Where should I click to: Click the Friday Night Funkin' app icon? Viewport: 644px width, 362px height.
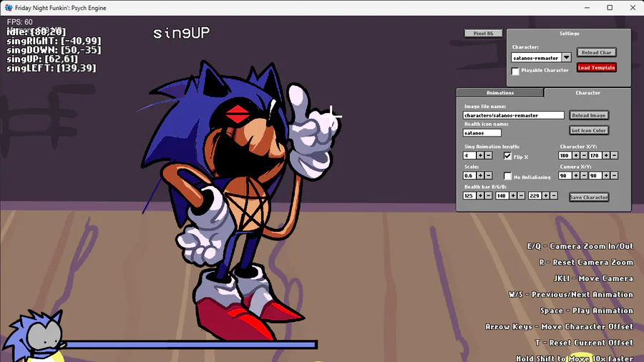8,8
